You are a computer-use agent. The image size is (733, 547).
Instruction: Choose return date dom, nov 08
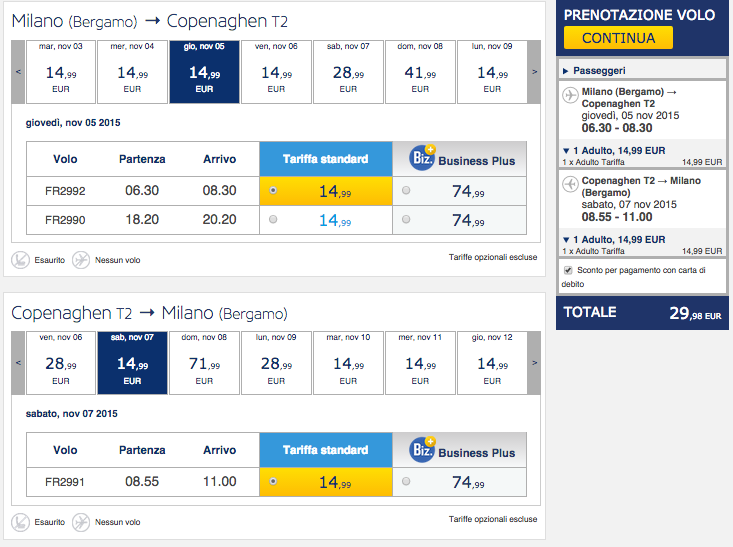[x=204, y=362]
